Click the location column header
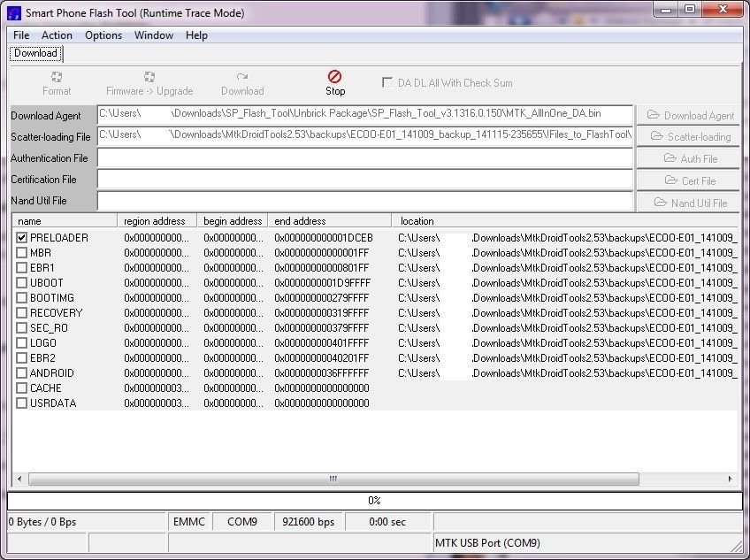This screenshot has height=560, width=750. 564,221
